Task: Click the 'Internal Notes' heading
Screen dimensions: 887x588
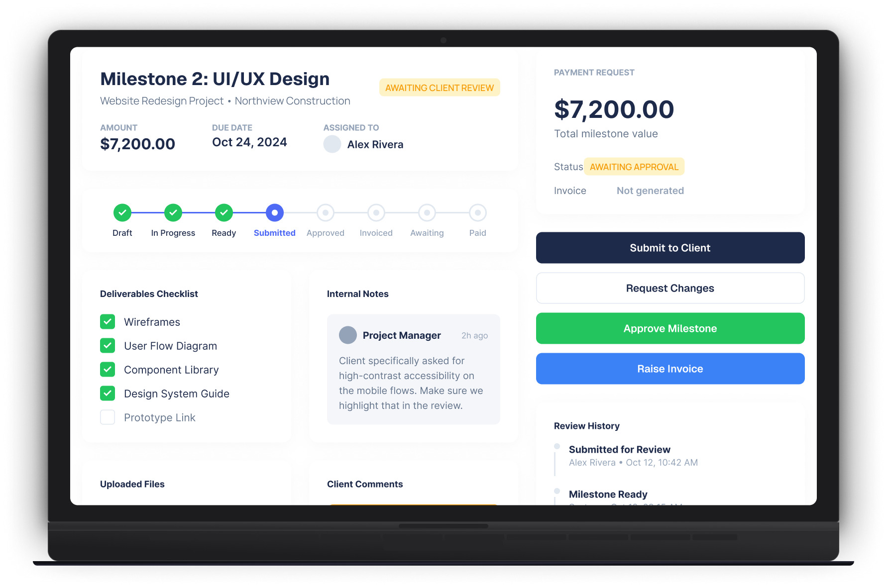Action: click(x=357, y=294)
